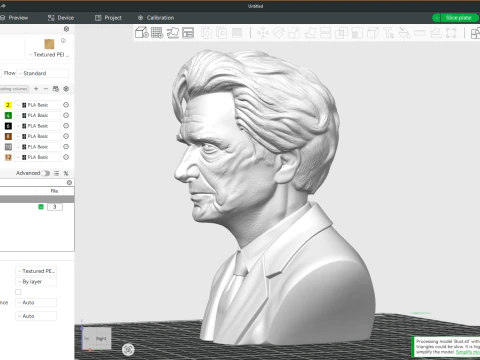
Task: Click the Add plate grid icon
Action: coord(157,33)
